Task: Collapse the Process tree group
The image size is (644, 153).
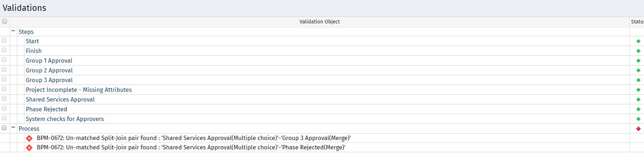Action: [x=13, y=128]
